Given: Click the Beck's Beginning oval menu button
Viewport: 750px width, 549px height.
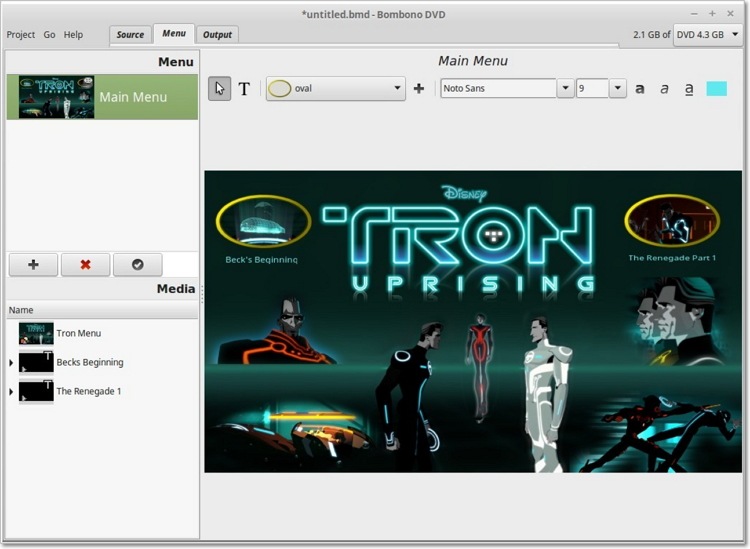Looking at the screenshot, I should (x=263, y=221).
